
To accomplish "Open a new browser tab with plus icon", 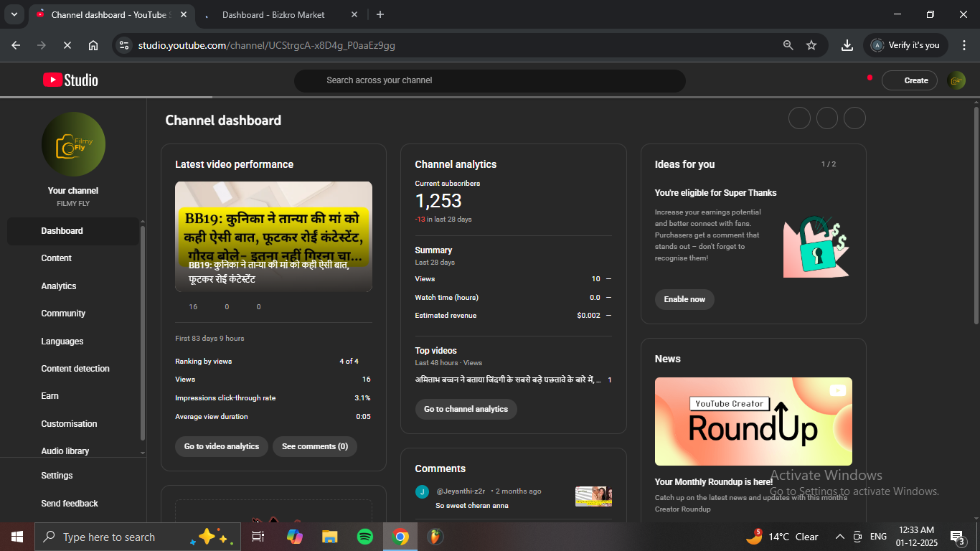I will coord(380,14).
